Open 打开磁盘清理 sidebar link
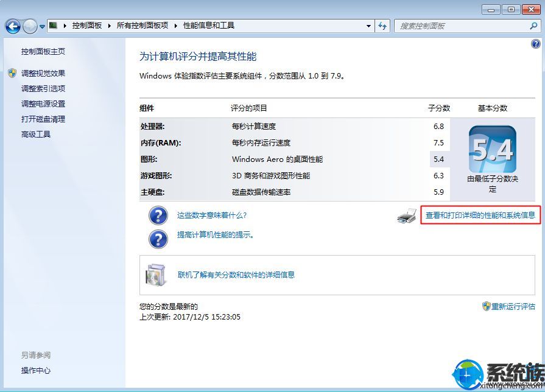The image size is (545, 392). pyautogui.click(x=43, y=119)
